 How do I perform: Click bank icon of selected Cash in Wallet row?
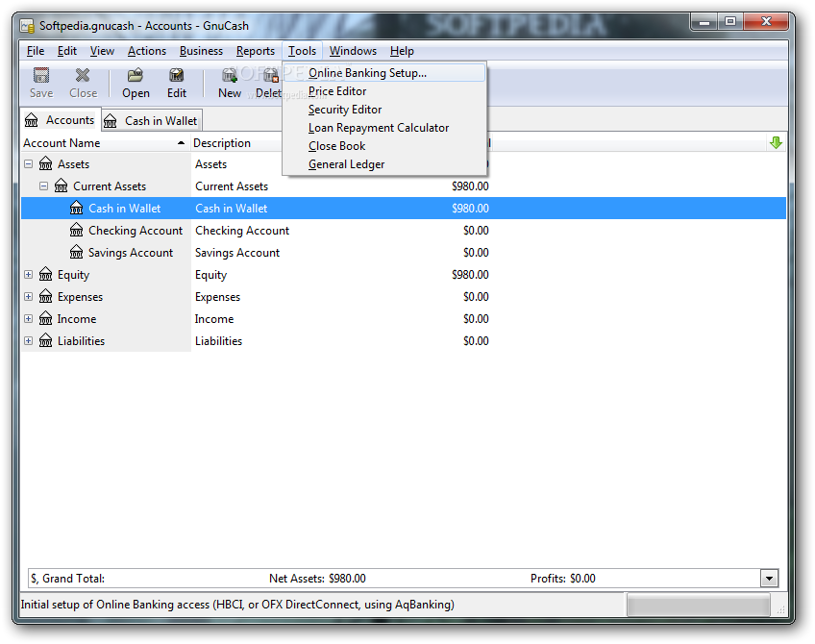77,208
